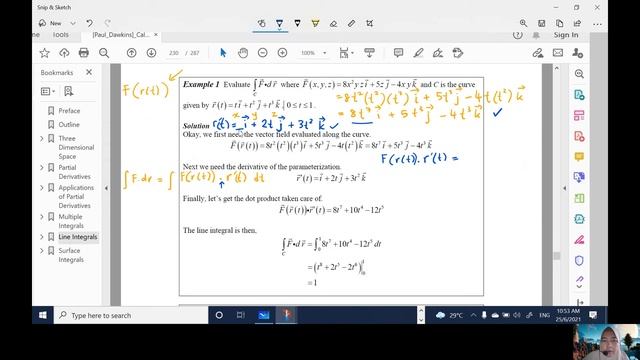The image size is (640, 360).
Task: Share the snip
Action: click(x=578, y=24)
